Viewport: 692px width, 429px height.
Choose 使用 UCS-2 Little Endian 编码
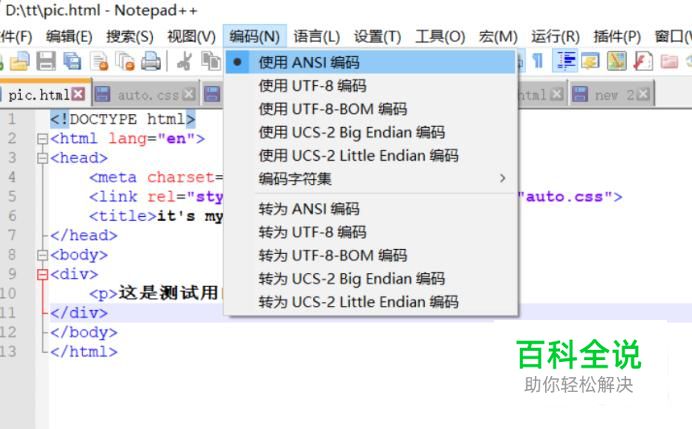click(370, 156)
